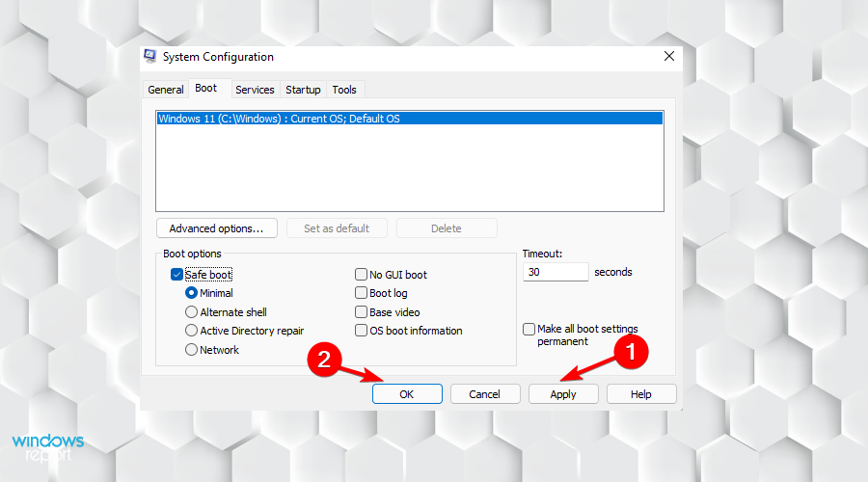868x482 pixels.
Task: Go to the Startup tab
Action: 303,90
